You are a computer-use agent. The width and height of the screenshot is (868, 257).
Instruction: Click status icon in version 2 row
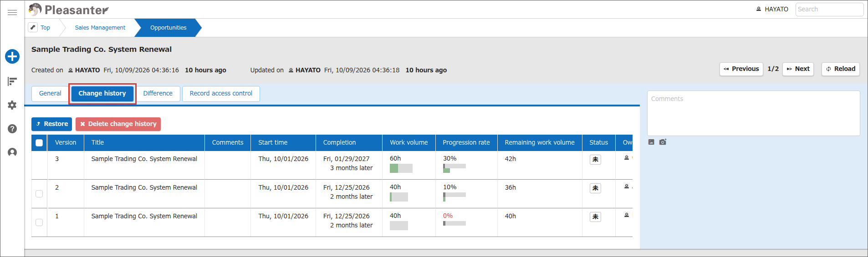coord(595,188)
